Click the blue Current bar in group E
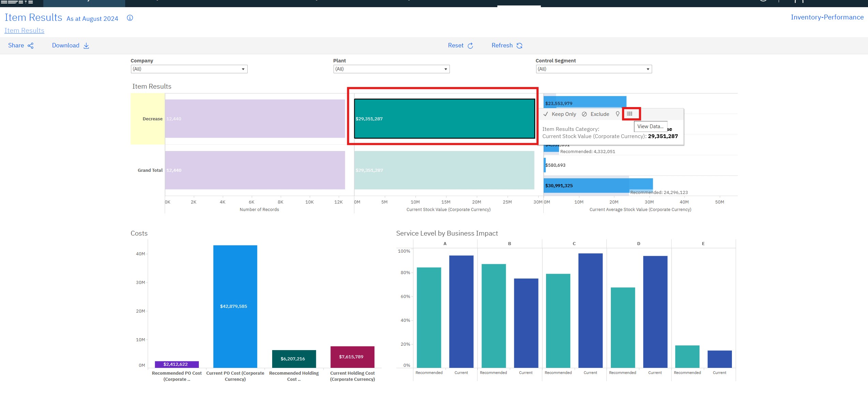Screen dimensions: 868x420 [x=720, y=359]
